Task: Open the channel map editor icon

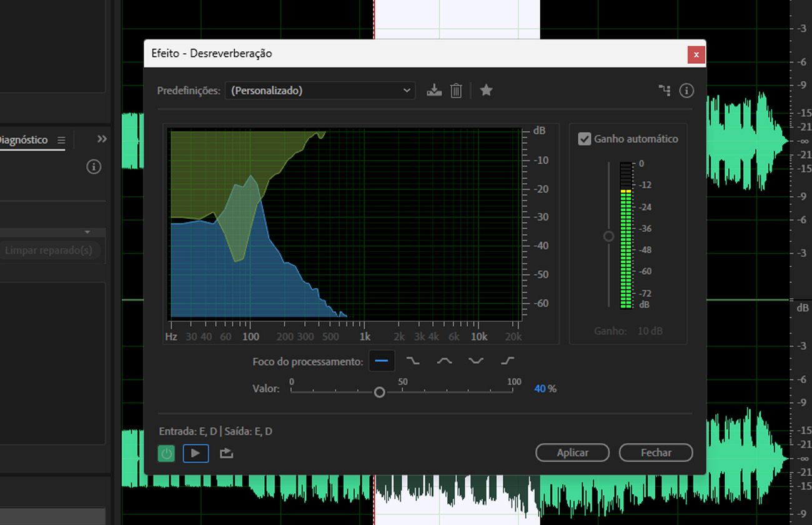Action: click(x=665, y=91)
